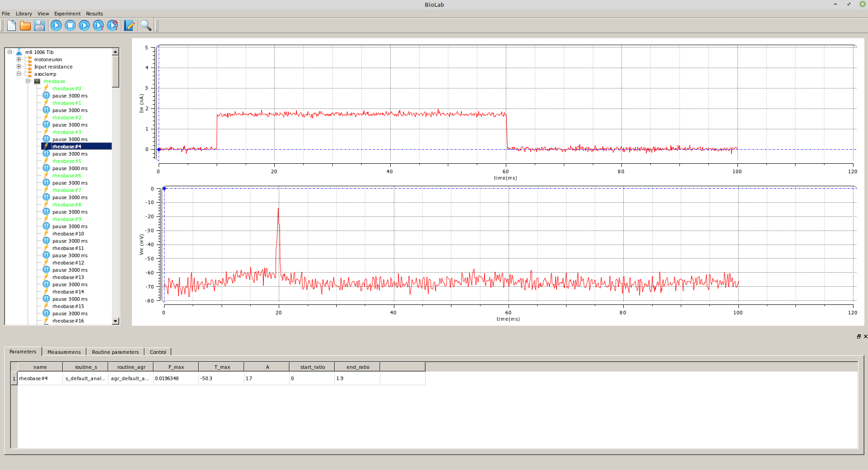This screenshot has height=470, width=868.
Task: Expand the motoneuron tree node
Action: [x=19, y=59]
